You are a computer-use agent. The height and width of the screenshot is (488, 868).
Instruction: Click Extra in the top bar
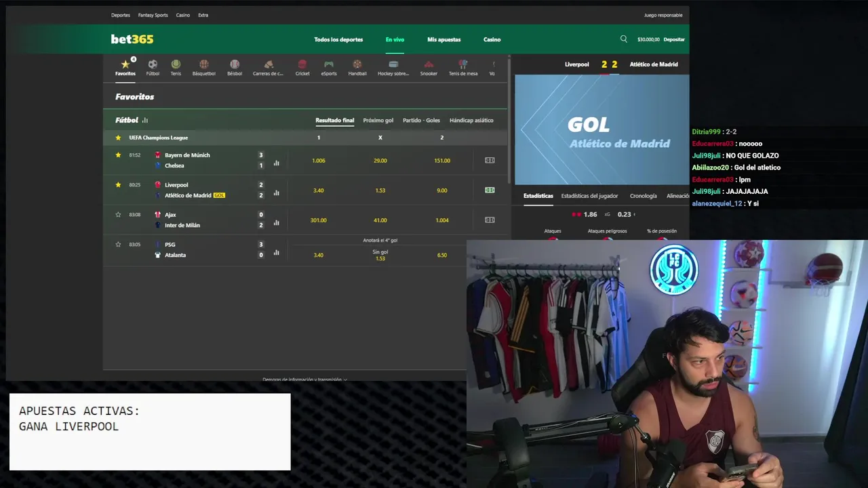tap(203, 15)
